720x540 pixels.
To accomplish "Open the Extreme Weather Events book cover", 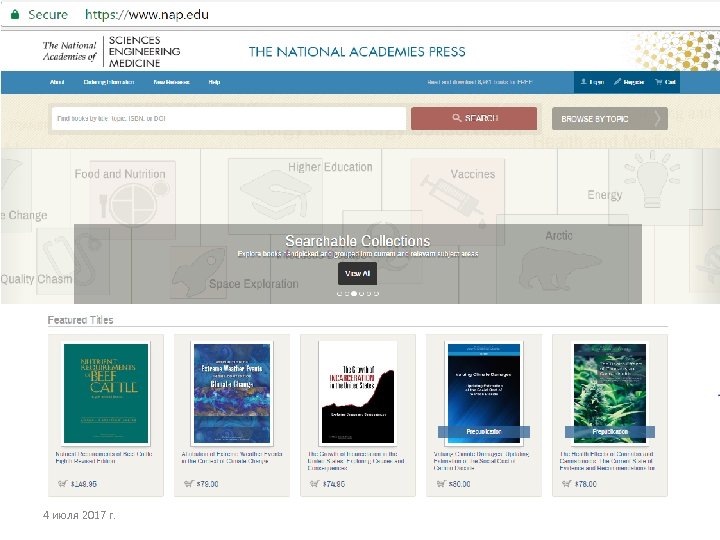I will (232, 393).
